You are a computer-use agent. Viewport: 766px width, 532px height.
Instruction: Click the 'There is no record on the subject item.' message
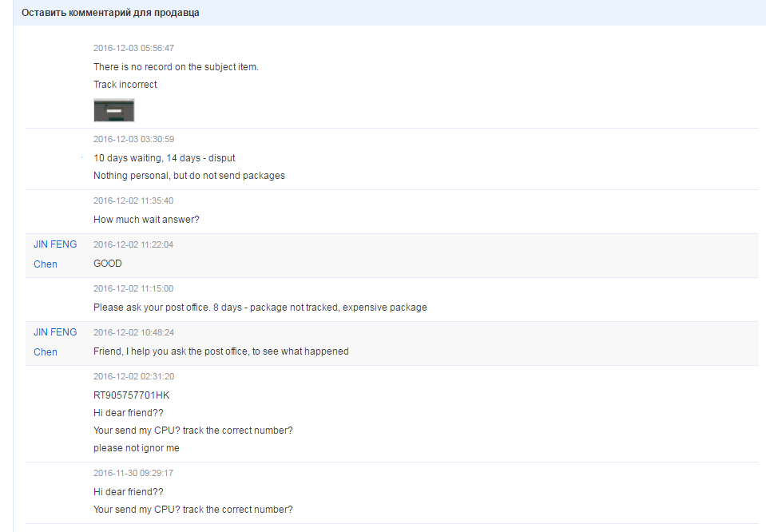point(176,67)
